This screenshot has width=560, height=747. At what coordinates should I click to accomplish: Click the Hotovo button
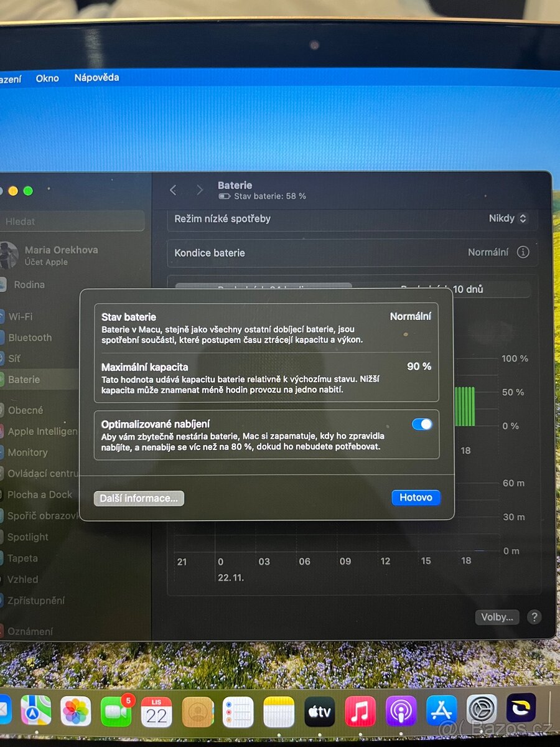(416, 497)
